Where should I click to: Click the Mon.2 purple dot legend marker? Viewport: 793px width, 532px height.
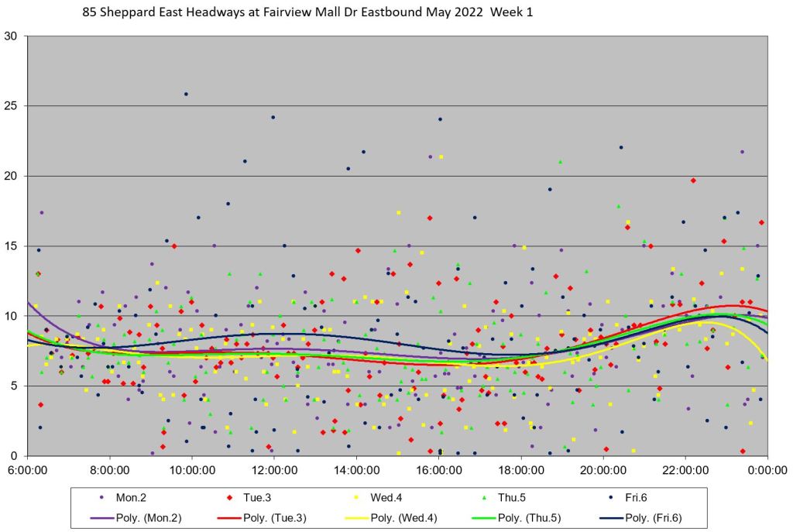tap(103, 497)
